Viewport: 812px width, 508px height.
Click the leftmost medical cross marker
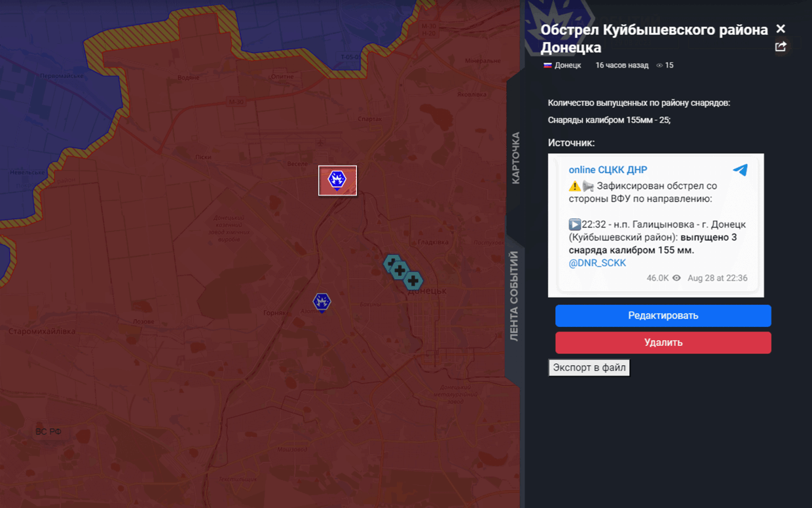pyautogui.click(x=392, y=264)
